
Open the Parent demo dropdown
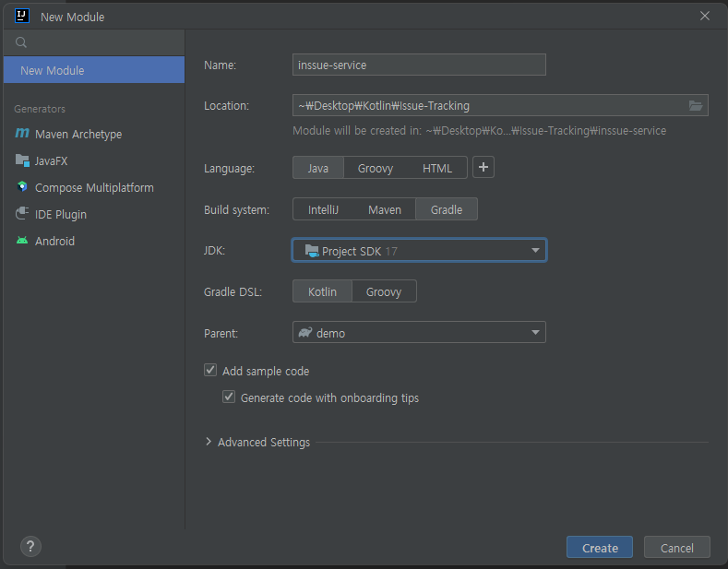pyautogui.click(x=419, y=332)
